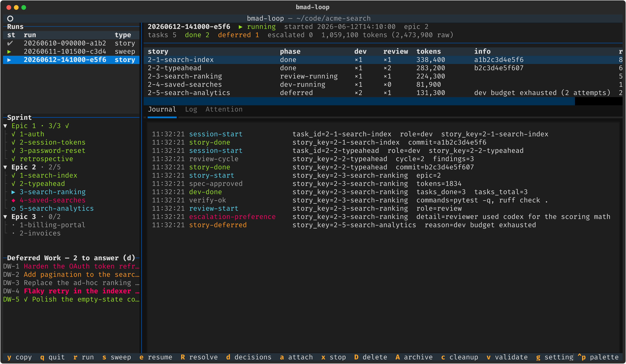Open the Attention tab
Viewport: 626px width, 364px height.
pyautogui.click(x=224, y=109)
